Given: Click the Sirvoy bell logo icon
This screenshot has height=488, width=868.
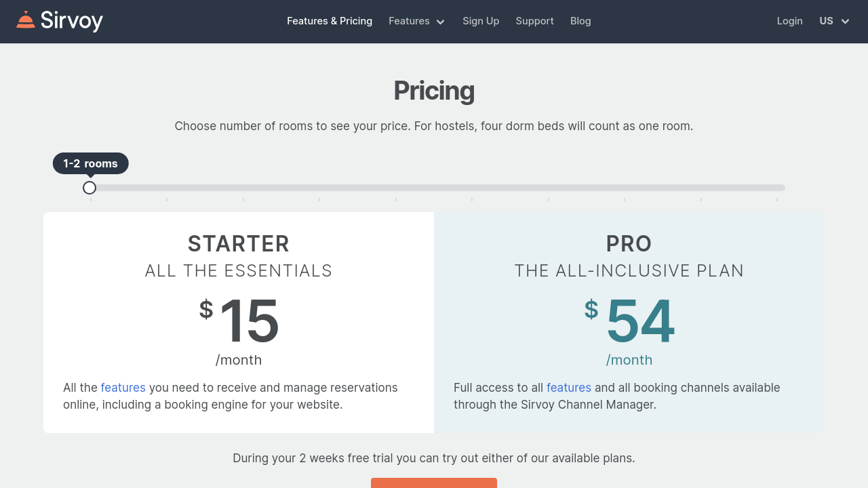Looking at the screenshot, I should (25, 20).
